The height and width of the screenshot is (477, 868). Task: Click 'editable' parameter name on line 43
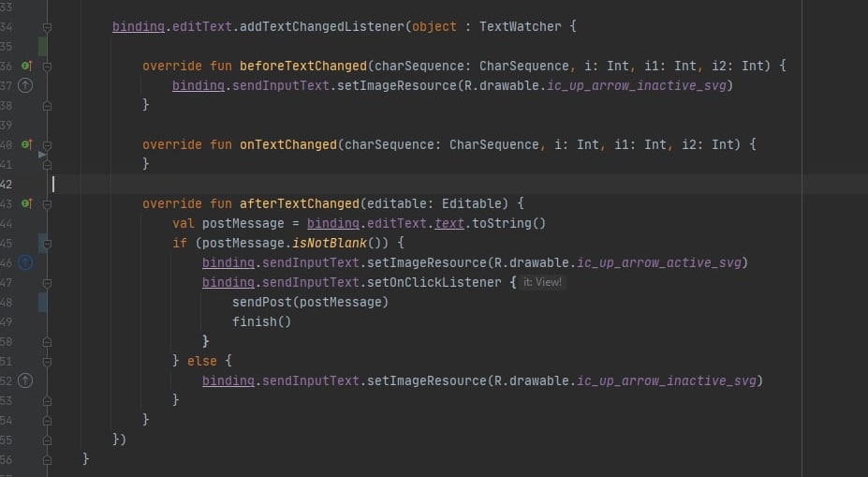click(x=397, y=204)
